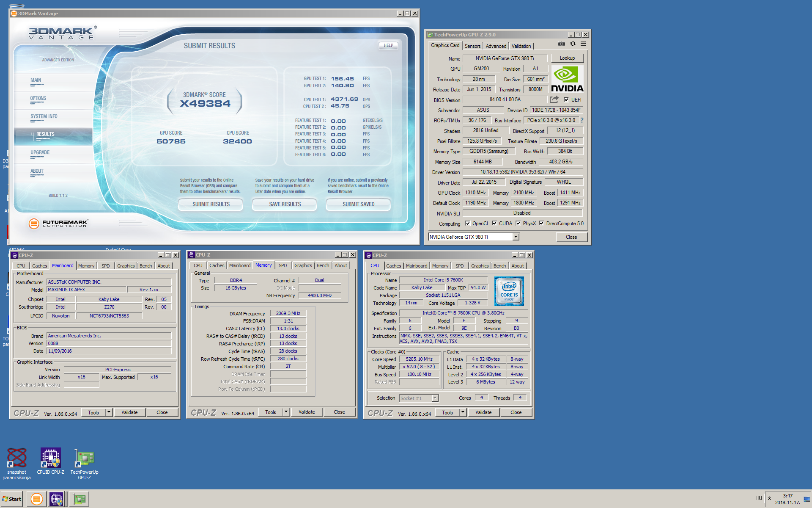812x508 pixels.
Task: Click the Lookup button in GPU-Z
Action: pyautogui.click(x=567, y=58)
